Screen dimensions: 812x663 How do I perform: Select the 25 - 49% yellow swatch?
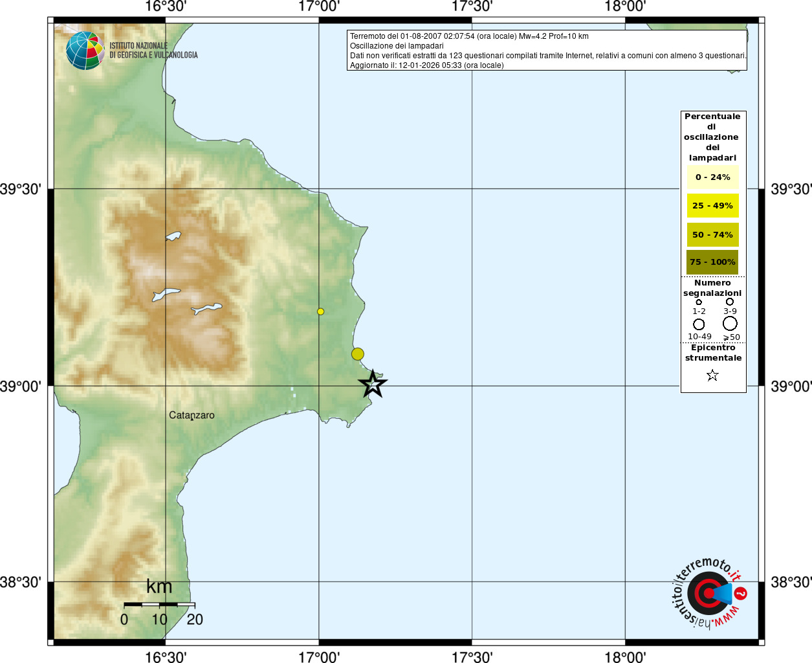(x=712, y=206)
